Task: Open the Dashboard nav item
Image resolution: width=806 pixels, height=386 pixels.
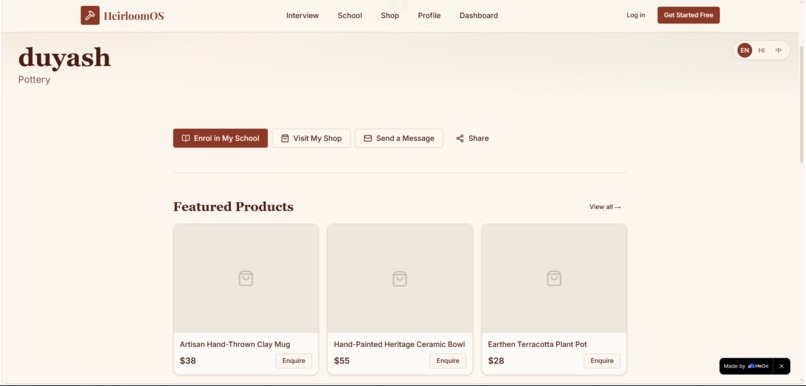Action: (x=479, y=15)
